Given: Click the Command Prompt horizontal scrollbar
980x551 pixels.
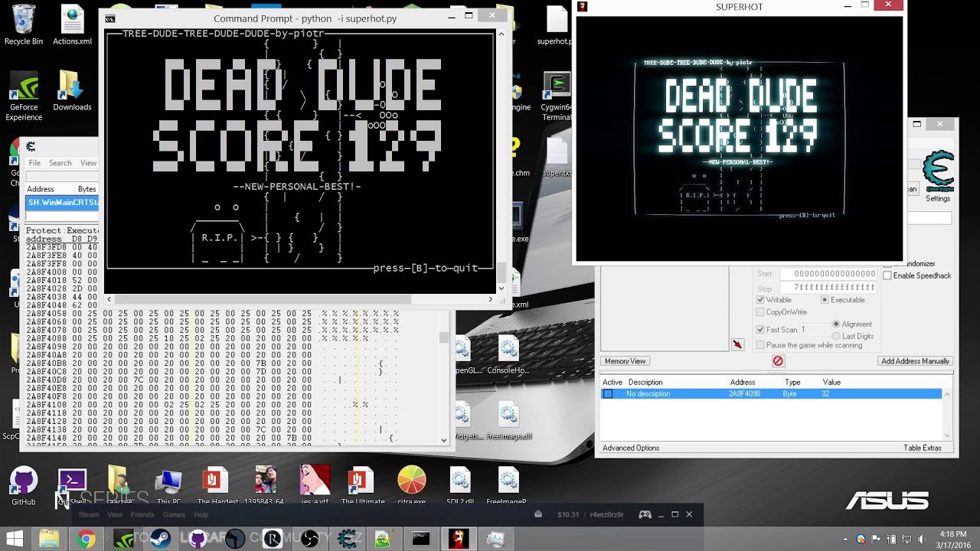Looking at the screenshot, I should pyautogui.click(x=300, y=299).
